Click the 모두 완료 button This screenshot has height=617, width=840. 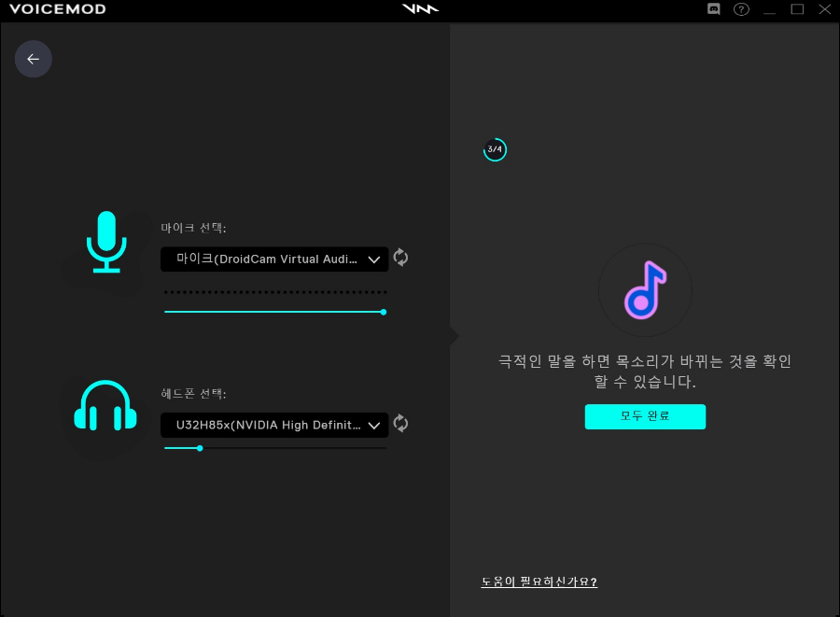click(x=645, y=416)
